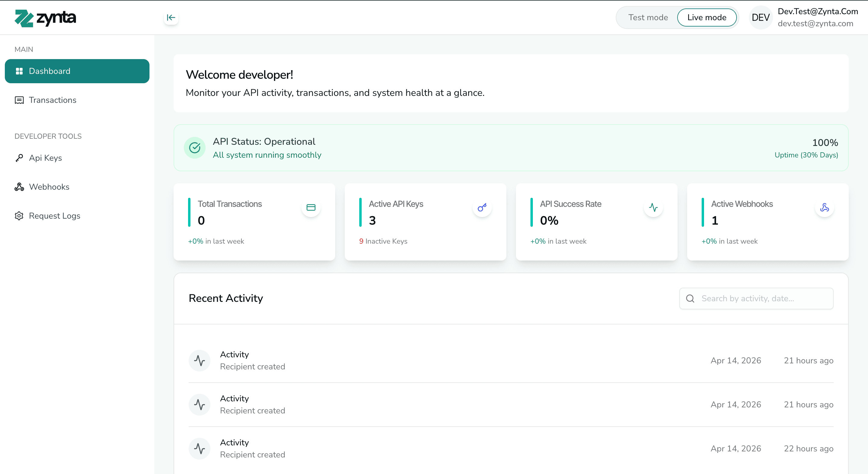Viewport: 868px width, 474px height.
Task: Click the Active API Keys key icon
Action: tap(482, 207)
